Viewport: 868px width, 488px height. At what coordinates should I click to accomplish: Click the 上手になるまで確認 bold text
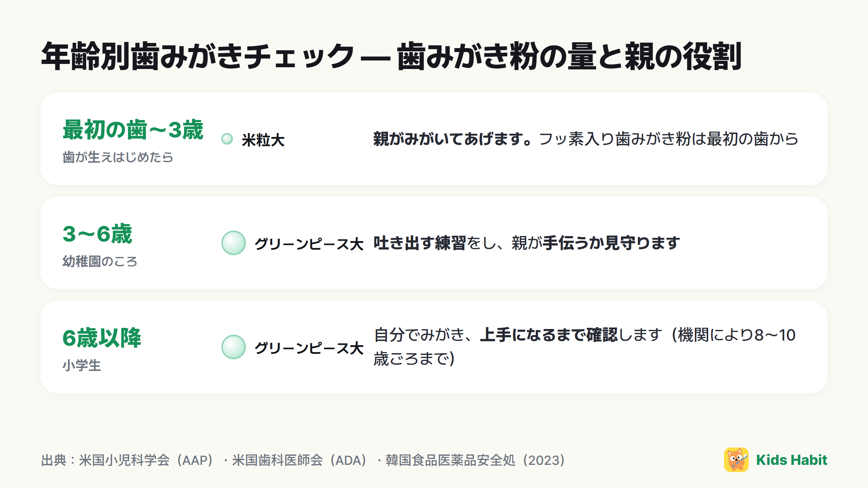click(x=549, y=335)
